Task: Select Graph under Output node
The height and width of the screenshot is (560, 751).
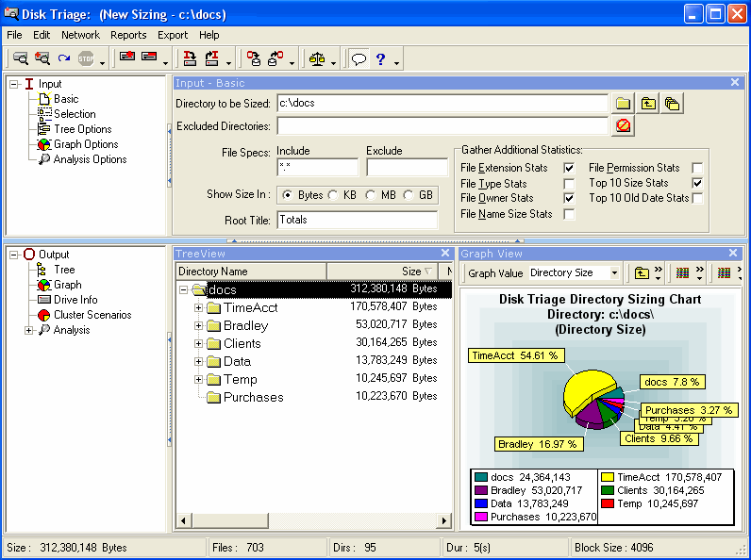Action: pos(68,285)
